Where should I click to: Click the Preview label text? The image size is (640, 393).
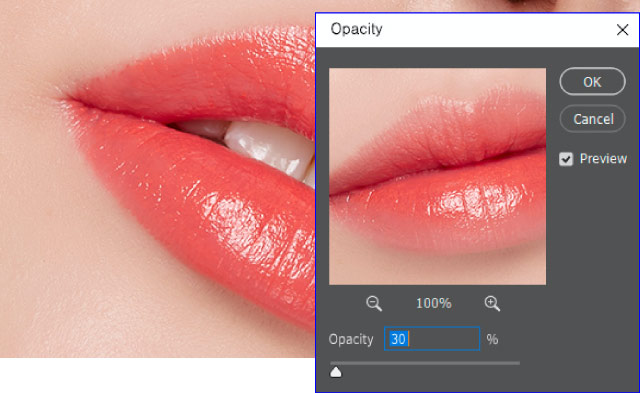(x=603, y=159)
